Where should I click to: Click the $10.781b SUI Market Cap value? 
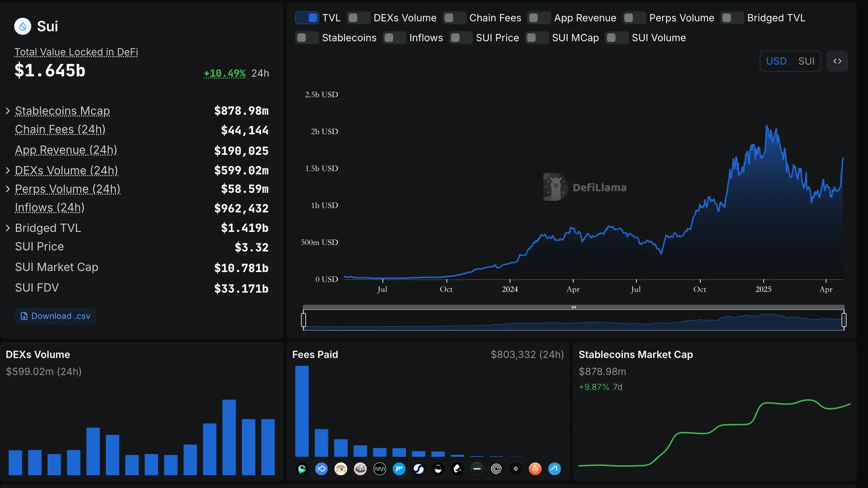point(242,268)
